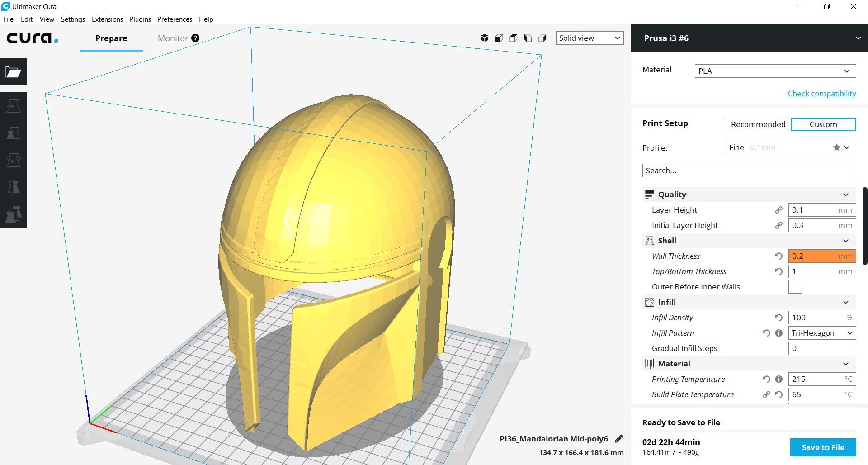The height and width of the screenshot is (465, 868).
Task: Switch to left side camera view icon
Action: (x=528, y=38)
